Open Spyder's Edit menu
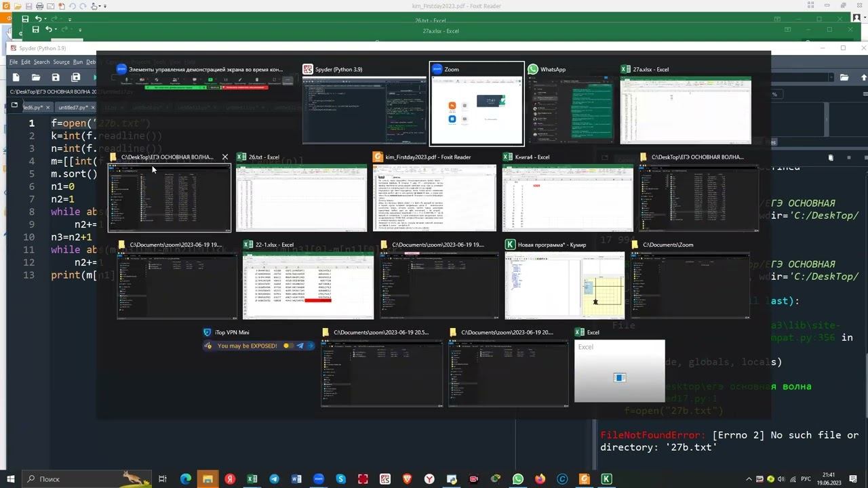The image size is (868, 488). 26,62
